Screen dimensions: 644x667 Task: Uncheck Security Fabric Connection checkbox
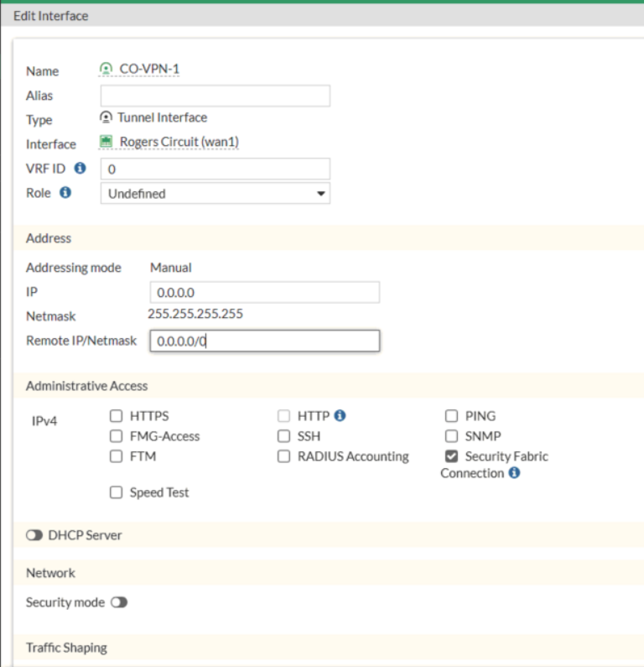click(452, 456)
